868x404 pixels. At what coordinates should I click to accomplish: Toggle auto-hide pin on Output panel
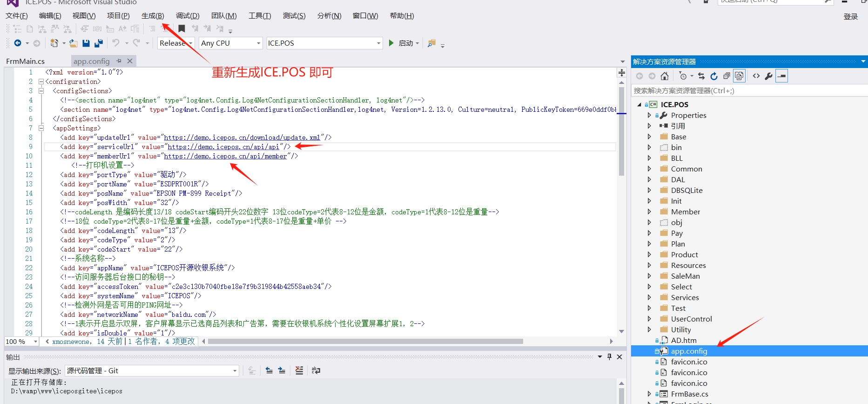click(609, 357)
